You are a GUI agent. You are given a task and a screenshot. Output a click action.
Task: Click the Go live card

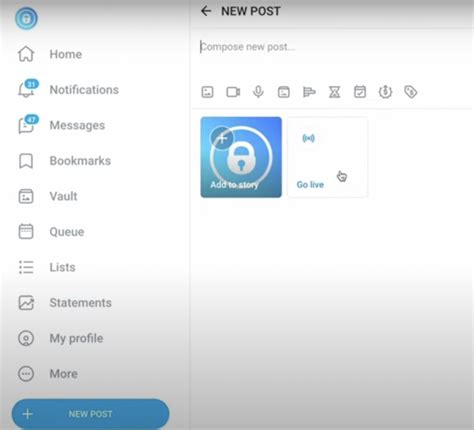coord(328,157)
